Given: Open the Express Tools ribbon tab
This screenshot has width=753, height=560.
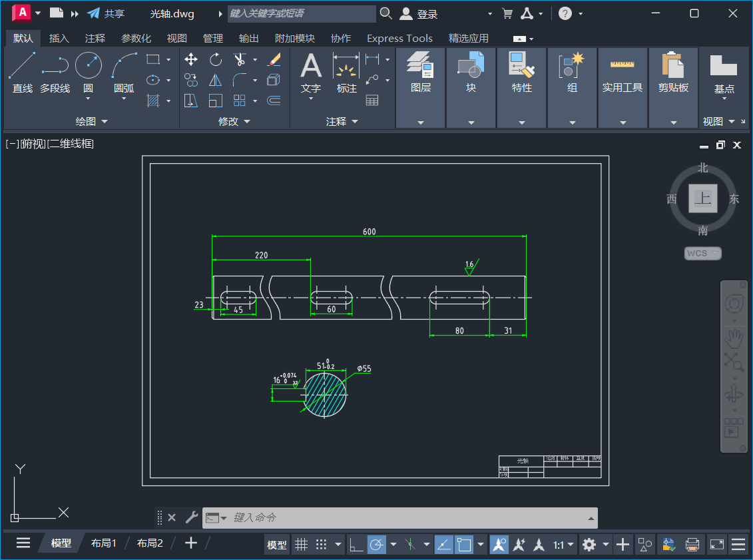Looking at the screenshot, I should [x=399, y=38].
